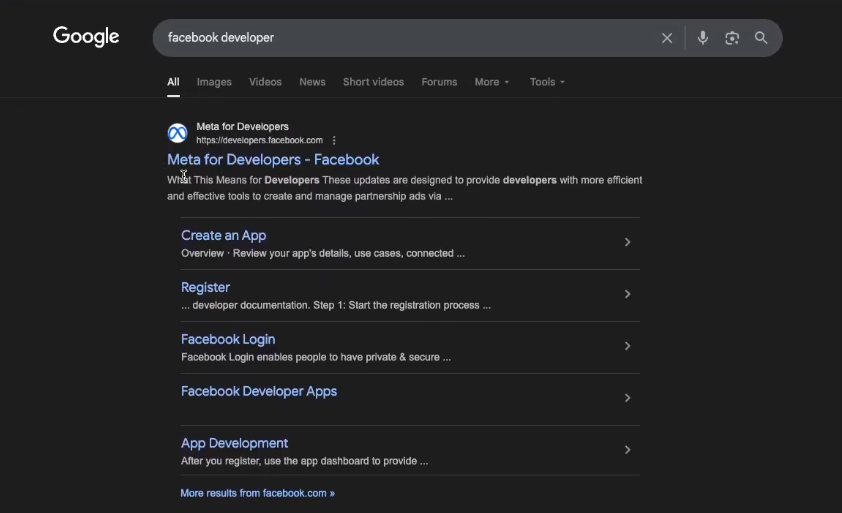The width and height of the screenshot is (842, 513).
Task: Open Google Lens image search icon
Action: (x=732, y=38)
